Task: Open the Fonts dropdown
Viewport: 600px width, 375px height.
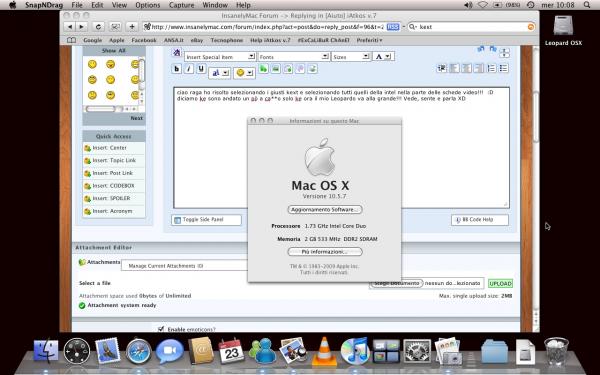Action: point(293,57)
